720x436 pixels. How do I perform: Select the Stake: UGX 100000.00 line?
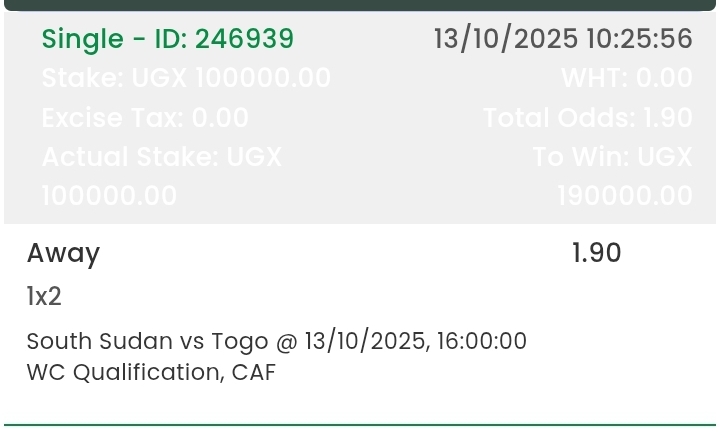click(x=186, y=78)
